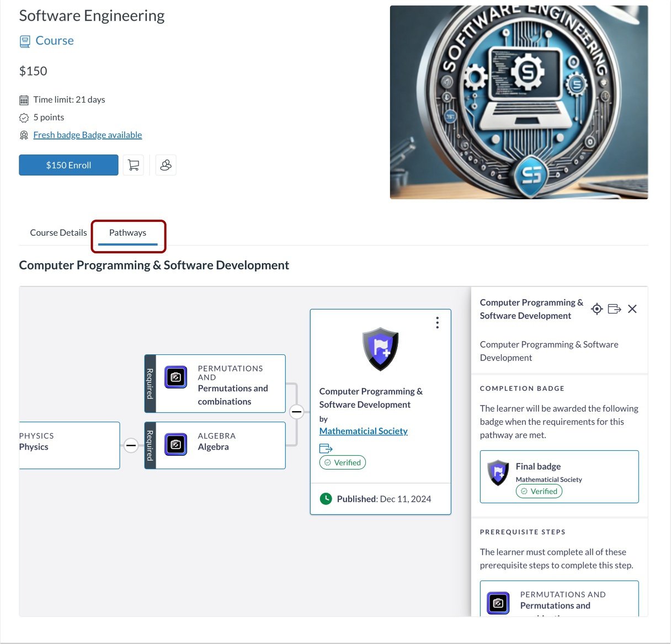This screenshot has width=671, height=644.
Task: Click the badge award icon next to Fresh badge
Action: tap(24, 135)
